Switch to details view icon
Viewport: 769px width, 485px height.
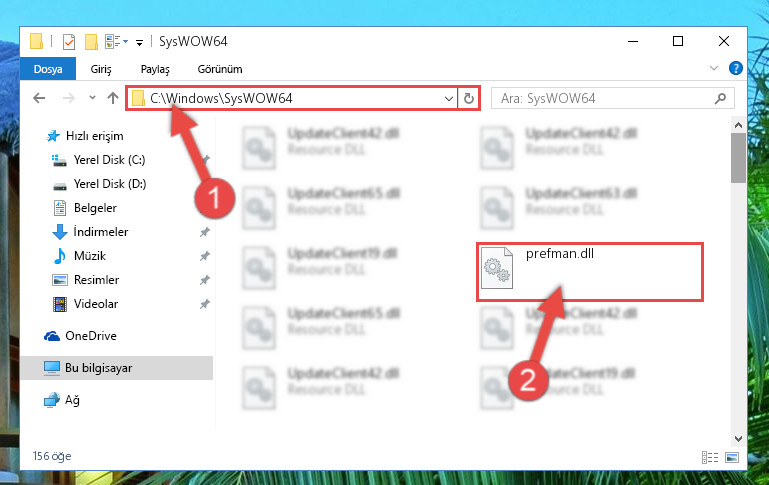710,458
